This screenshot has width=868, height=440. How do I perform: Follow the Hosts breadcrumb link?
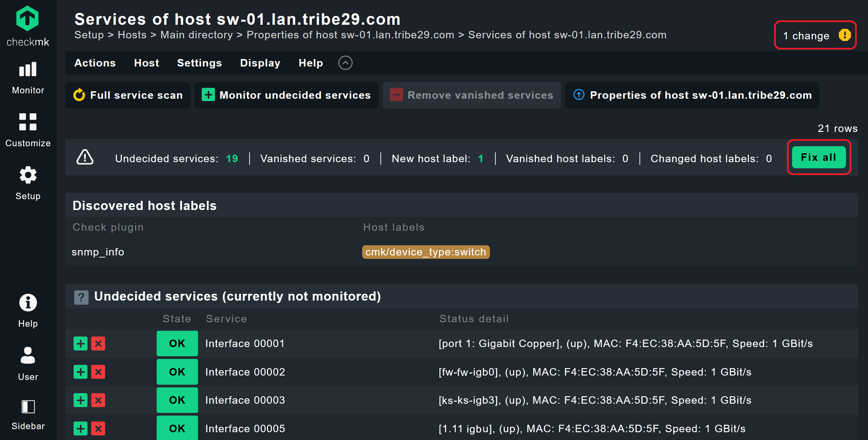[132, 35]
